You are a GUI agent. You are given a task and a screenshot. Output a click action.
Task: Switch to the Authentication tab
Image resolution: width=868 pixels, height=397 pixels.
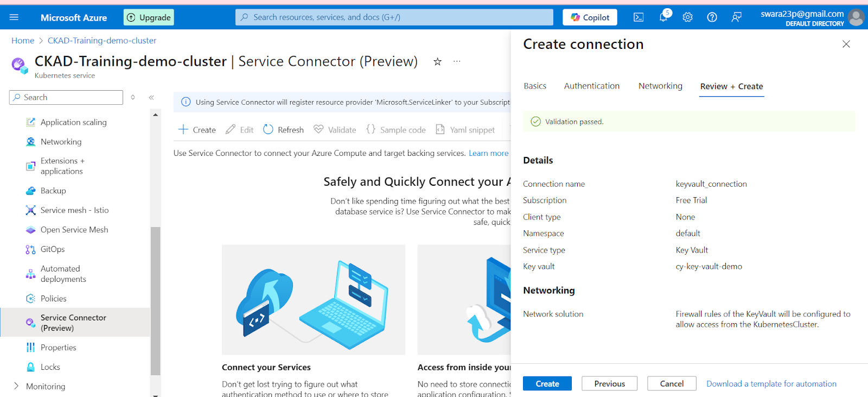(592, 86)
